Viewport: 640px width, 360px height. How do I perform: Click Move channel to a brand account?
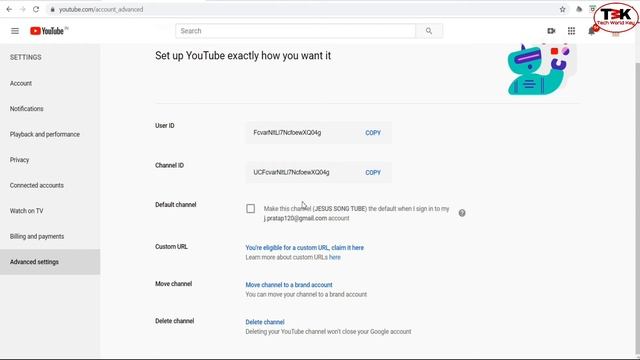point(289,285)
